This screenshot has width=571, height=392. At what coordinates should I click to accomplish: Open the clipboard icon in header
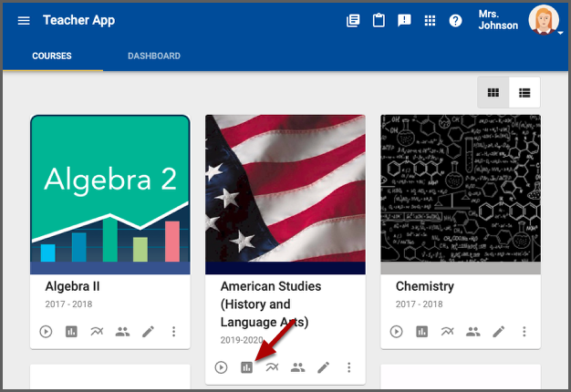coord(379,20)
